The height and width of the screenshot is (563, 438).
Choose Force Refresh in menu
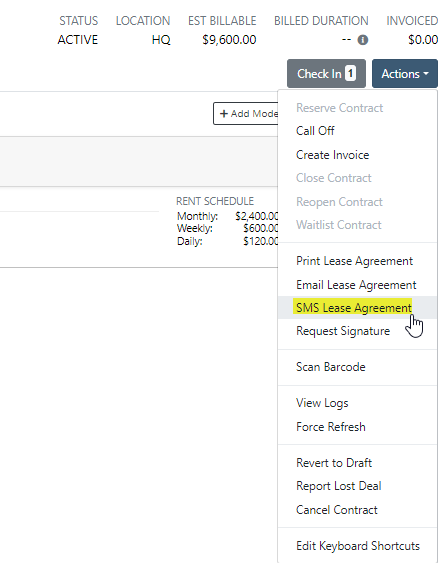[x=357, y=427]
